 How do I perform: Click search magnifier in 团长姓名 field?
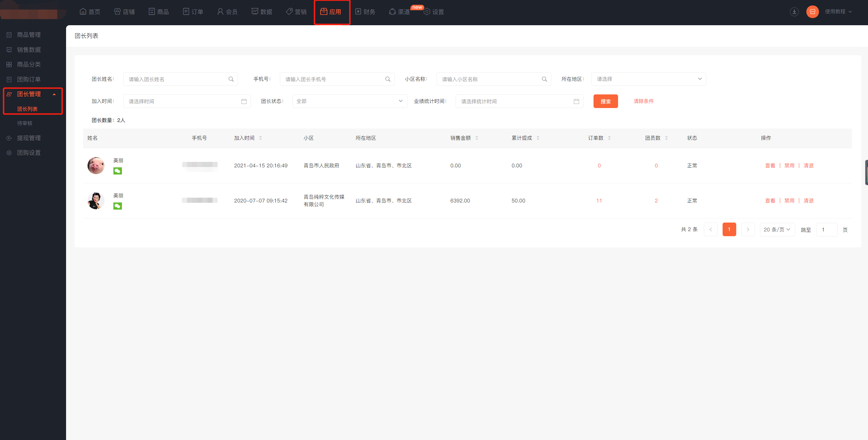pos(231,79)
